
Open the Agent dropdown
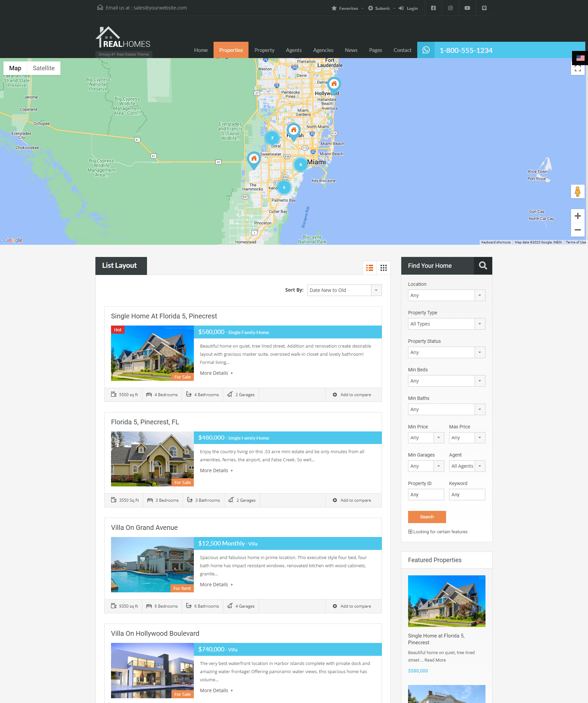(x=467, y=466)
